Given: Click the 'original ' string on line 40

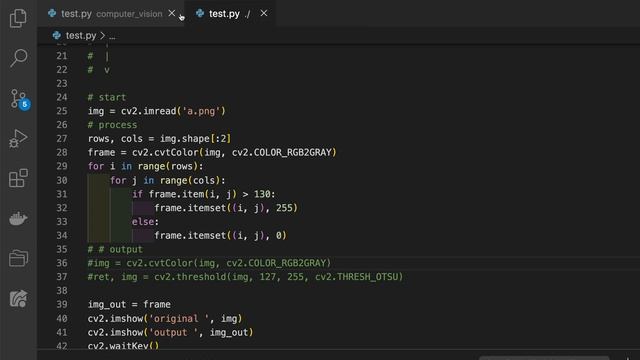Looking at the screenshot, I should click(179, 318).
